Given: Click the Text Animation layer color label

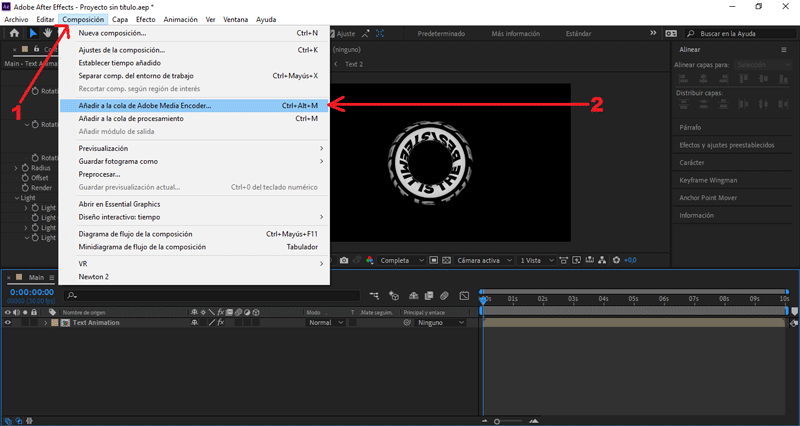Looking at the screenshot, I should (55, 323).
